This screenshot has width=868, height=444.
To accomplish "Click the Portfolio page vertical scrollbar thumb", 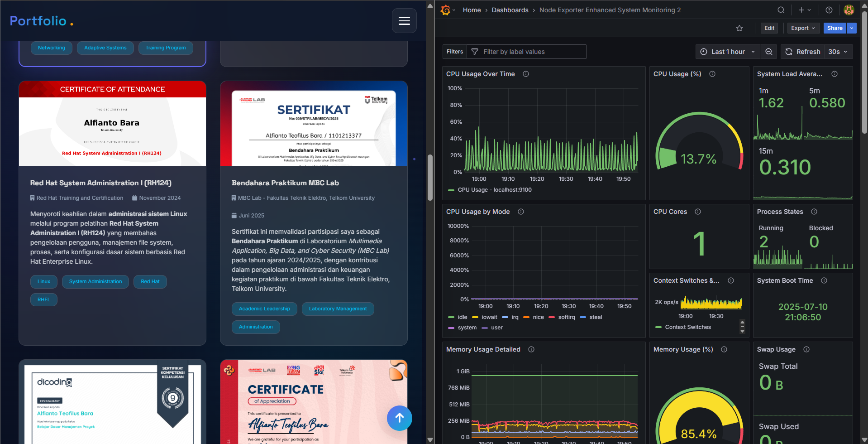I will (x=430, y=178).
